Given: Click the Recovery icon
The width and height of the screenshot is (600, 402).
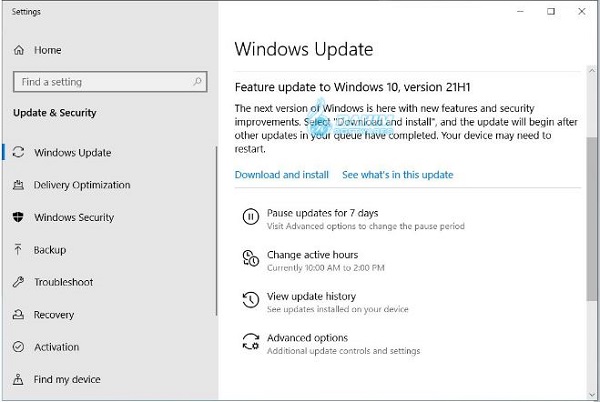Looking at the screenshot, I should 19,315.
